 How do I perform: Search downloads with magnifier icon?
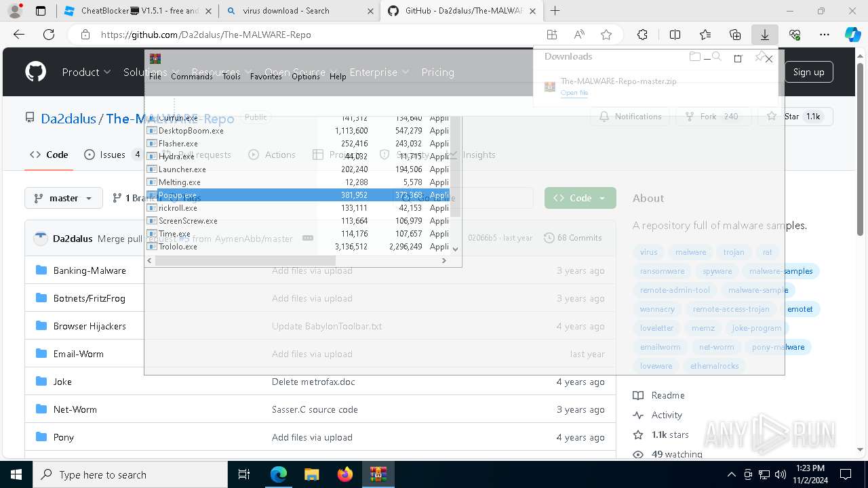[716, 57]
